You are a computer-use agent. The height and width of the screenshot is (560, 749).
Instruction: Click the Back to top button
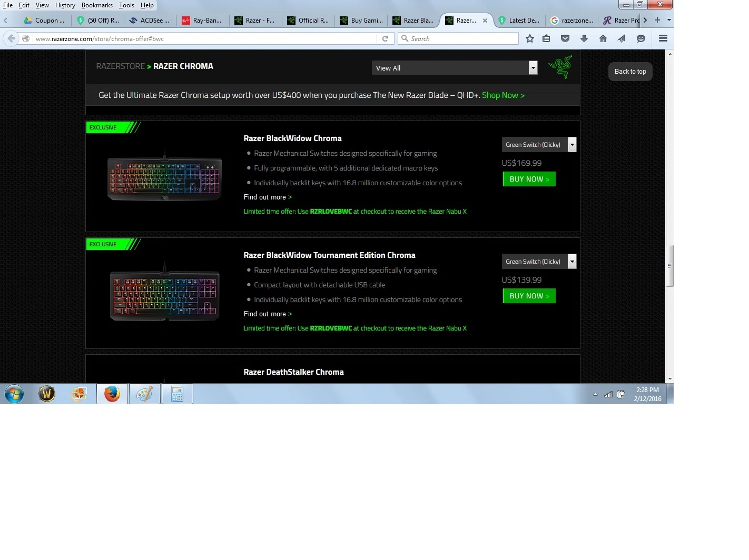[x=630, y=72]
